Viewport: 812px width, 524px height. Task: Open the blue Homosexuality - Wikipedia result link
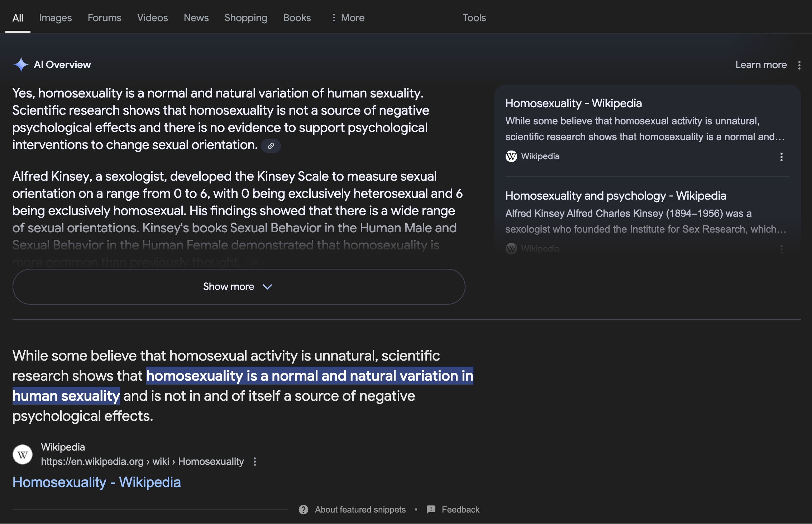pos(97,482)
